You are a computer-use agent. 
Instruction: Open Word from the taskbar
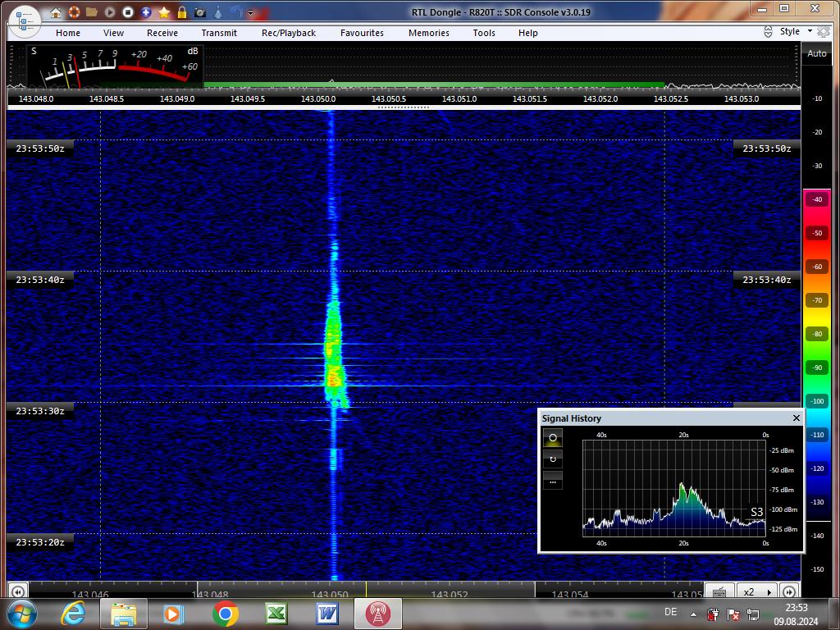click(x=326, y=614)
